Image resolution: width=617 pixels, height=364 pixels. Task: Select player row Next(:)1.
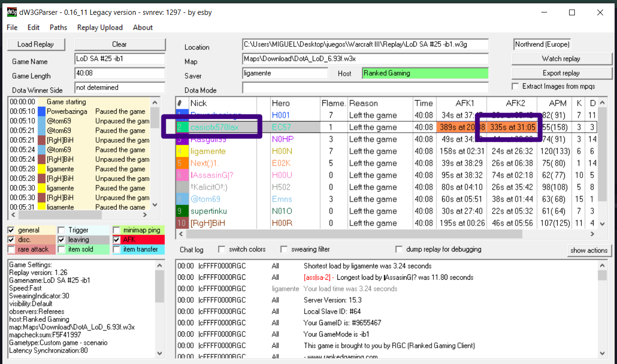pyautogui.click(x=386, y=163)
